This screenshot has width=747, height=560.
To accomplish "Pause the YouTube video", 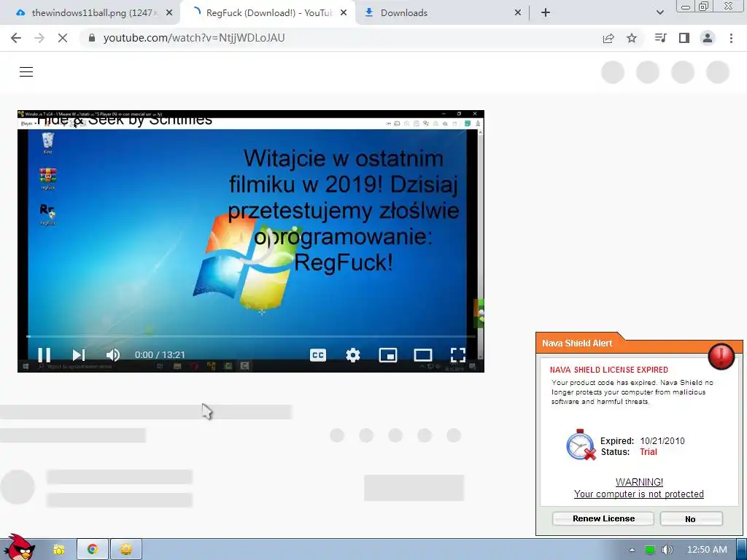I will (44, 355).
